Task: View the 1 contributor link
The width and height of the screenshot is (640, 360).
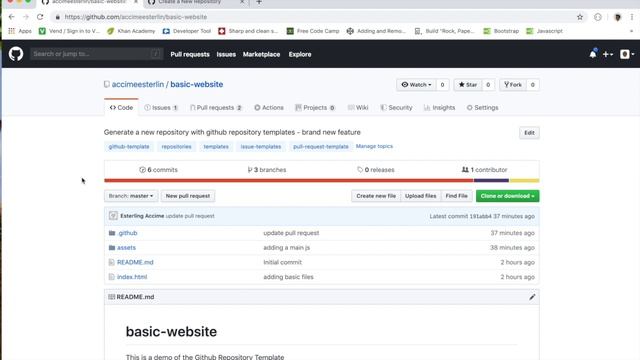Action: point(484,170)
